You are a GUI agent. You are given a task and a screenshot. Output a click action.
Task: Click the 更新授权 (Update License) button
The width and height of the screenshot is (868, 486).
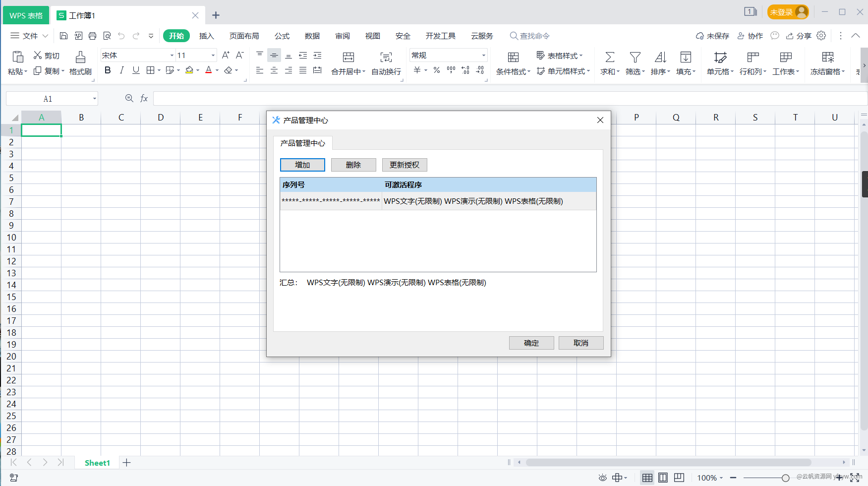pos(405,165)
